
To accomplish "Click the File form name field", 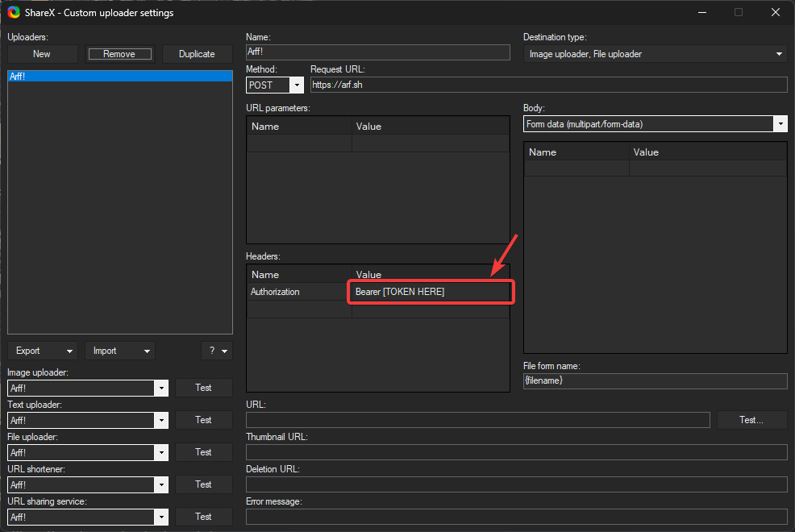I will pyautogui.click(x=655, y=381).
